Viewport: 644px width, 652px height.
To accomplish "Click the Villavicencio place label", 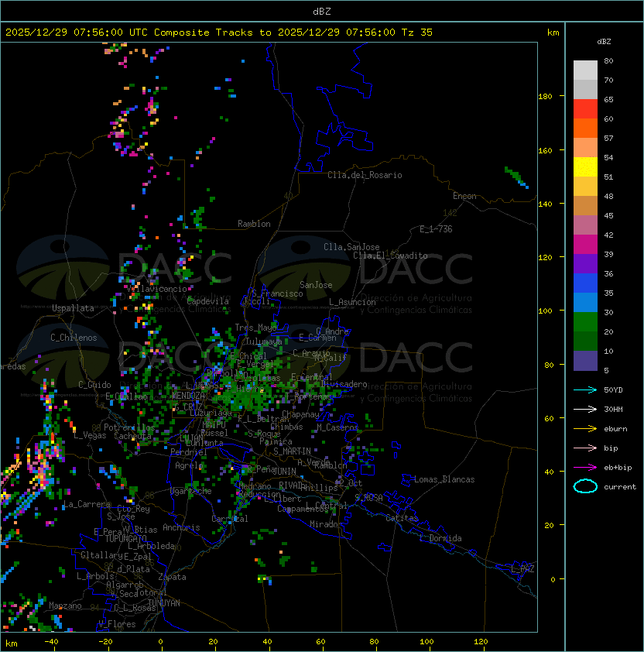I will pyautogui.click(x=157, y=289).
